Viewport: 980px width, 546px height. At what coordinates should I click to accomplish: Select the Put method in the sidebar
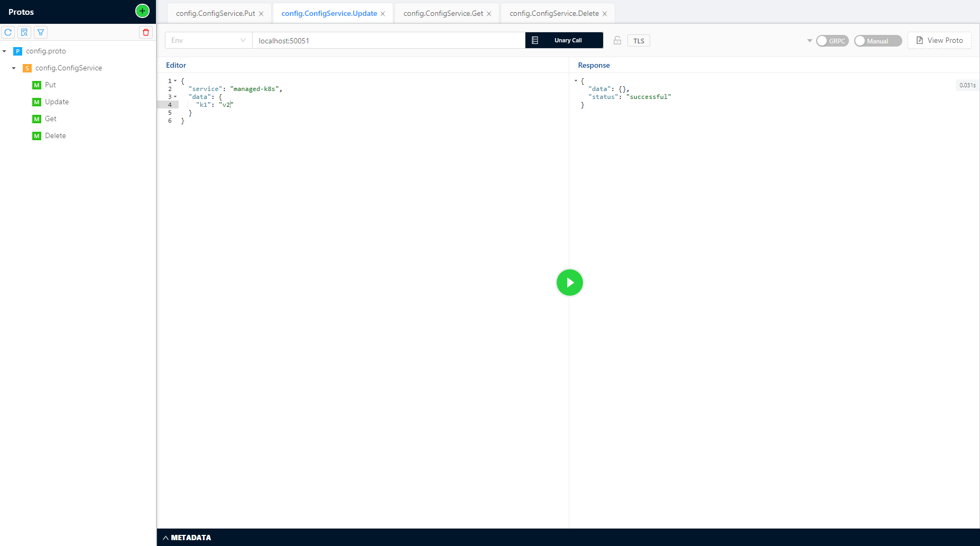(50, 85)
